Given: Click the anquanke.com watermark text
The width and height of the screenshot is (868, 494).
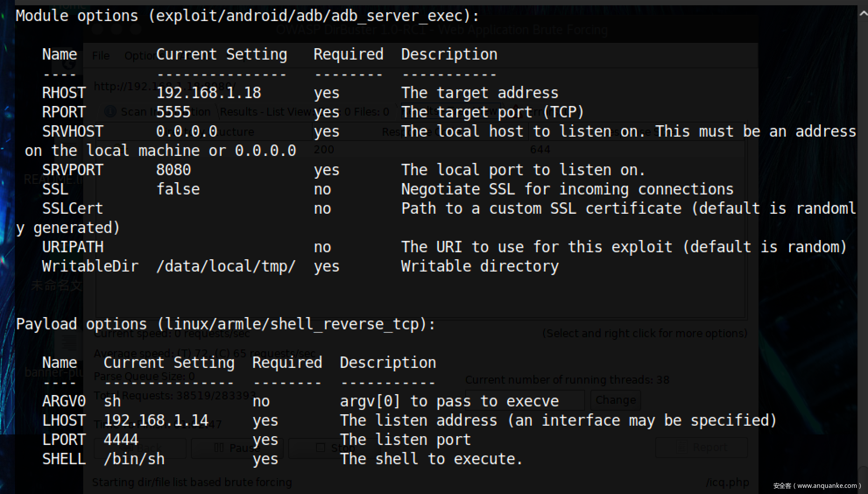Looking at the screenshot, I should (817, 485).
